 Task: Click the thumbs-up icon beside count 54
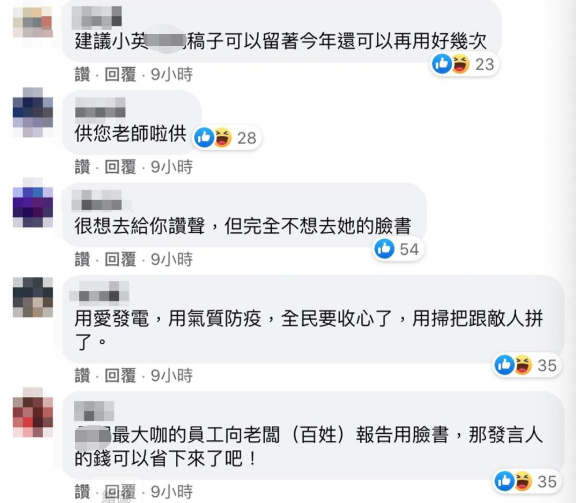[384, 249]
